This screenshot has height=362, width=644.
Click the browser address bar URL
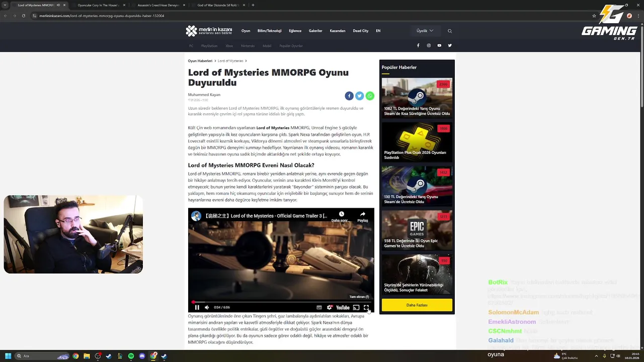tap(102, 16)
